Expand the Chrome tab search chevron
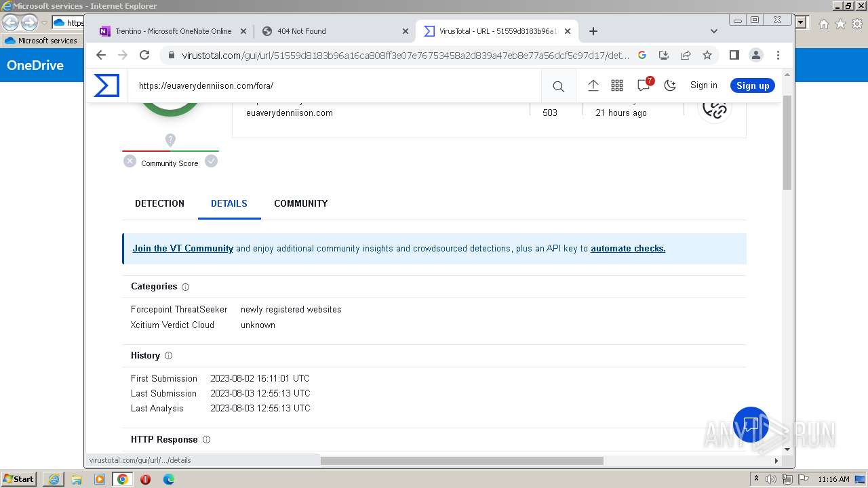The image size is (868, 488). pyautogui.click(x=713, y=31)
